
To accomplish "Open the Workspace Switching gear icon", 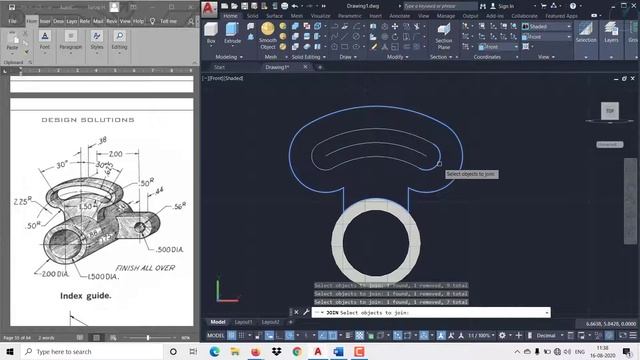I will point(502,336).
